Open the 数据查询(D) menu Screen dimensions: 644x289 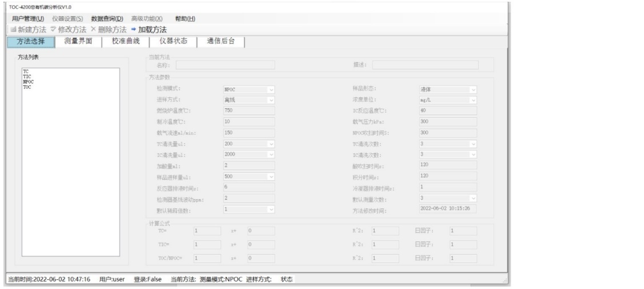click(x=107, y=18)
